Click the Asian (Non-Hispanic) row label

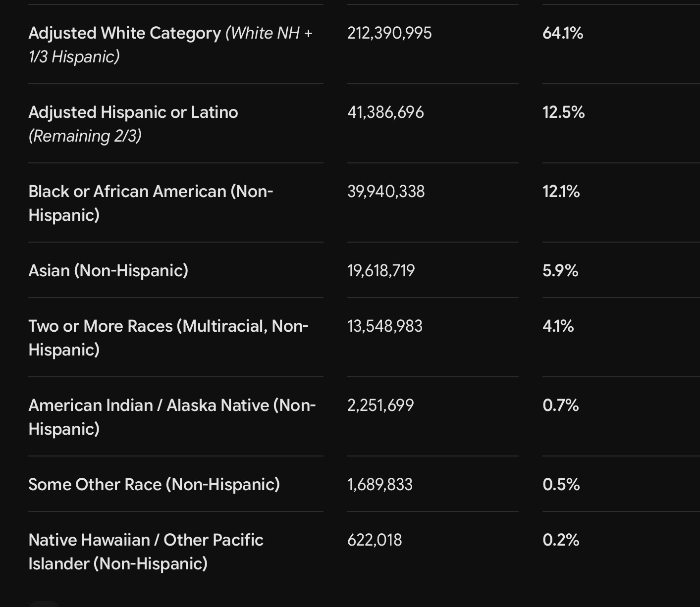(x=108, y=270)
